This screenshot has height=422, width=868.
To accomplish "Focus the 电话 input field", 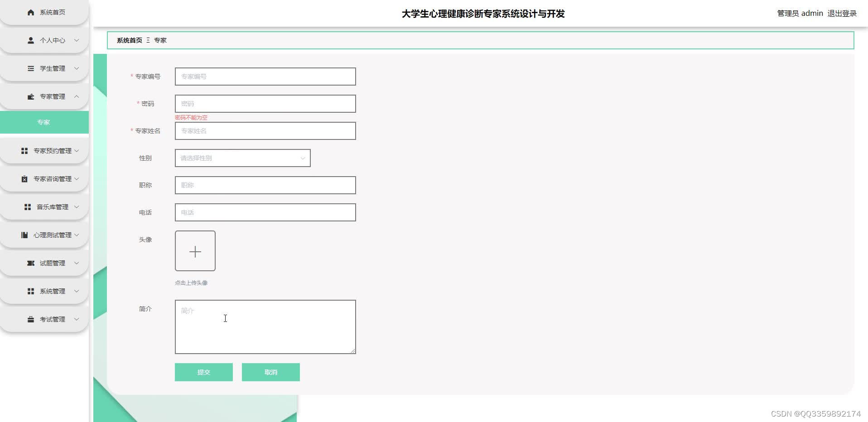I will tap(265, 212).
